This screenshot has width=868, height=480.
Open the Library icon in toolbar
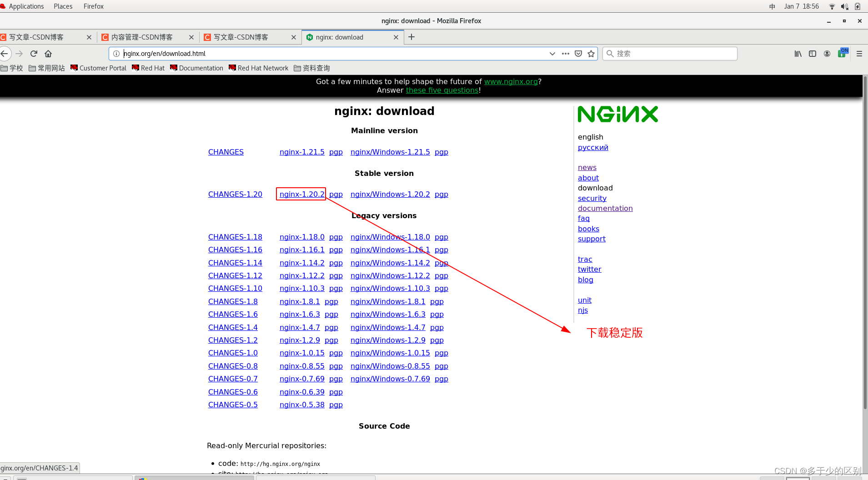click(x=798, y=54)
